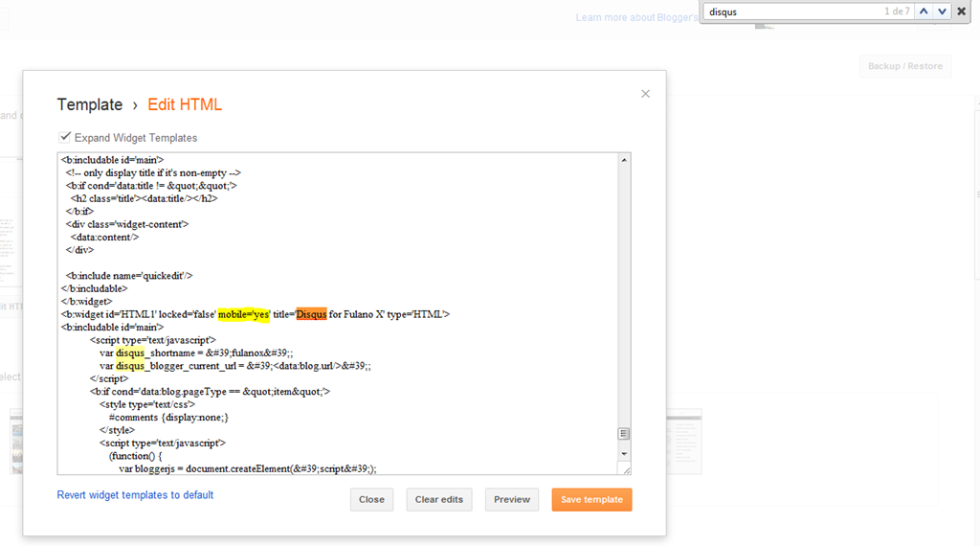Click scrollbar down arrow in code editor
The image size is (980, 546).
coord(624,453)
